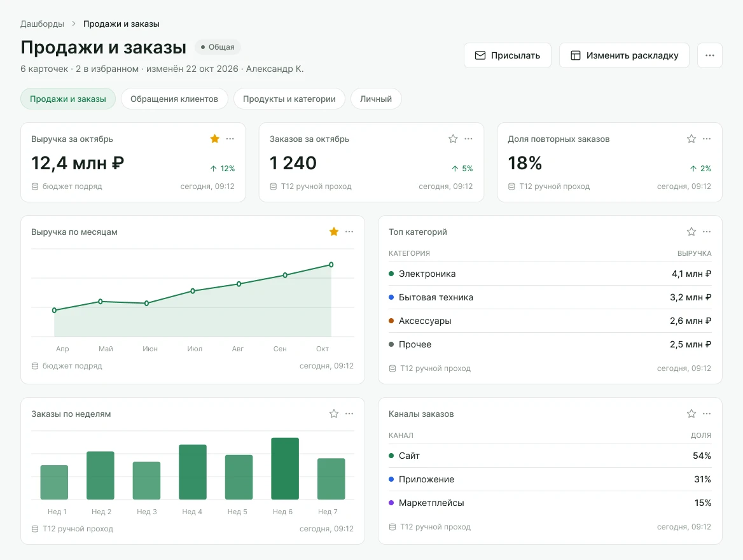Star the Доля повторных заказов card

[x=691, y=139]
